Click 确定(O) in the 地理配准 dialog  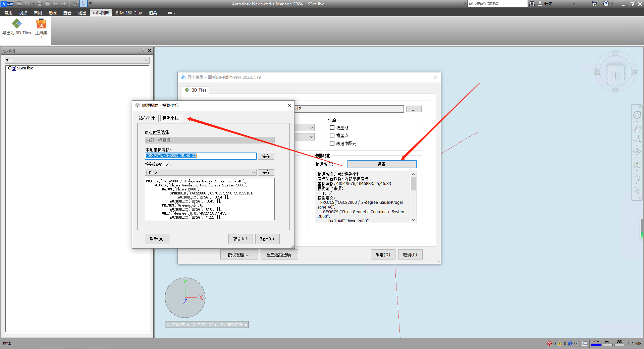240,239
